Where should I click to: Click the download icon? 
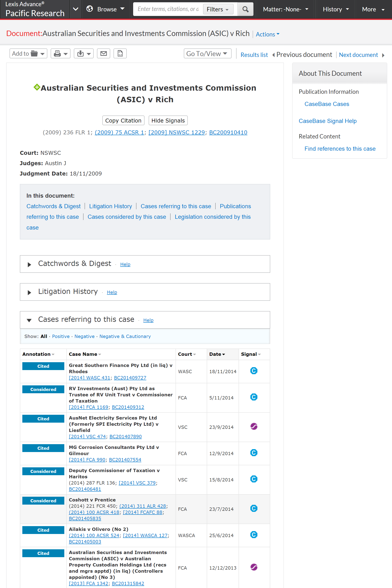coord(84,54)
